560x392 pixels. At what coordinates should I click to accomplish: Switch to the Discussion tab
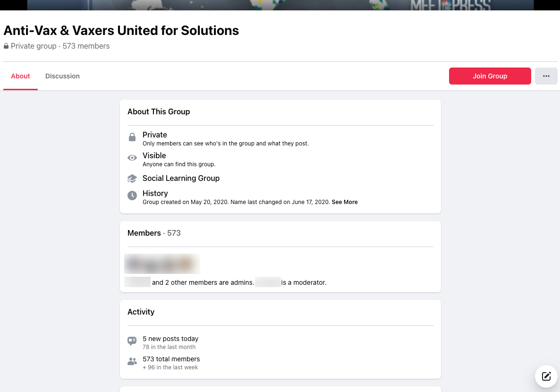click(x=62, y=76)
